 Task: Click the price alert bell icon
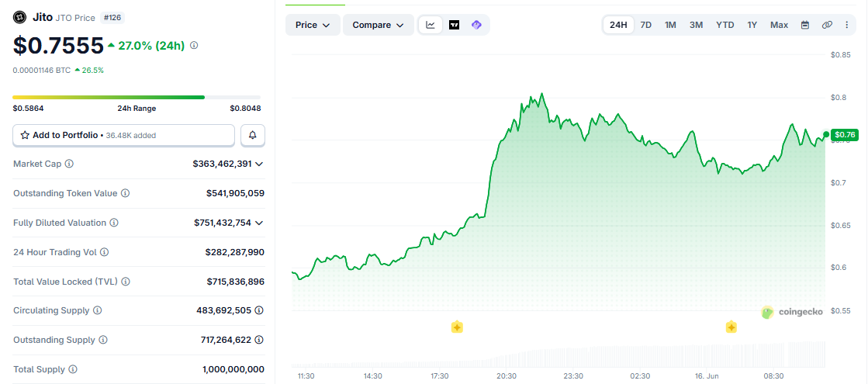(x=253, y=135)
